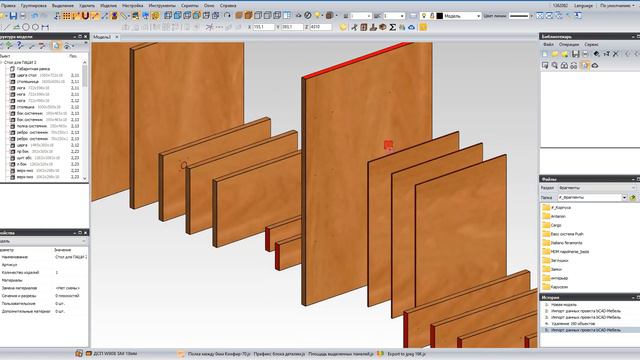Switch to the Модель2 tab

tap(102, 37)
